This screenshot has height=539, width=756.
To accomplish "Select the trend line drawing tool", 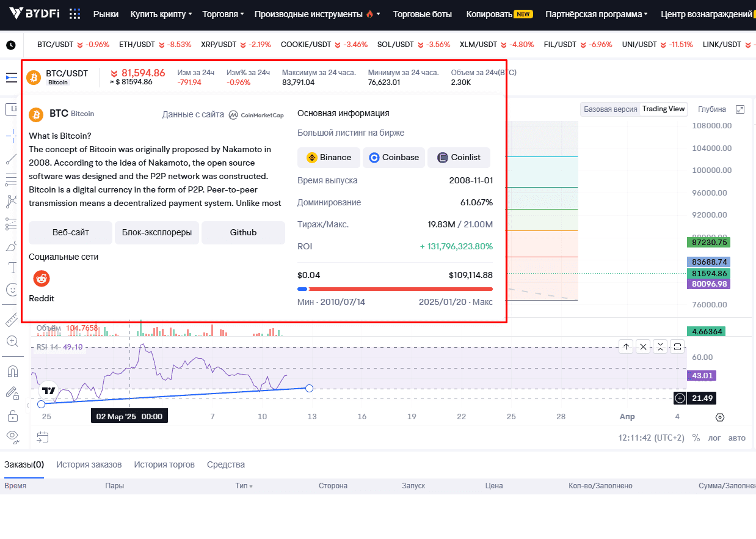I will (x=11, y=159).
